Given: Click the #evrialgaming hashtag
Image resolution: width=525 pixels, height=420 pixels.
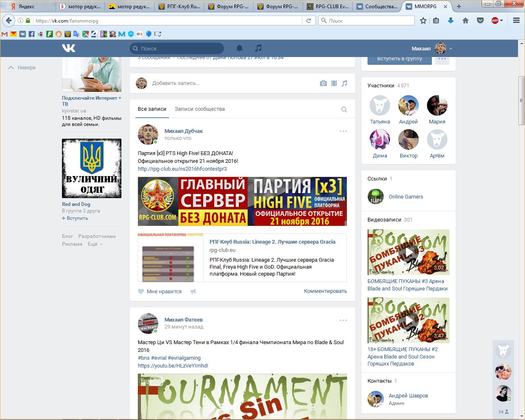Looking at the screenshot, I should point(184,358).
